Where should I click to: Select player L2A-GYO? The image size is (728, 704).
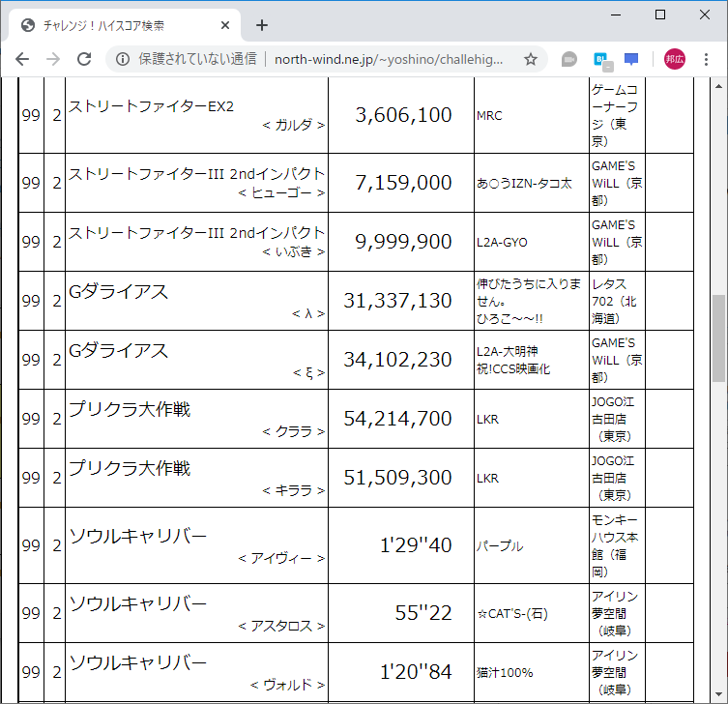click(x=502, y=243)
